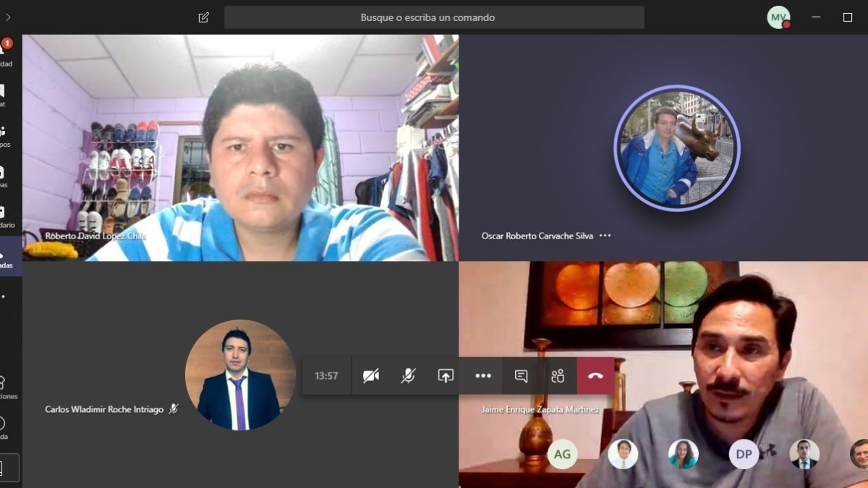The height and width of the screenshot is (488, 868).
Task: Go to Equipos in the sidebar
Action: tap(4, 133)
